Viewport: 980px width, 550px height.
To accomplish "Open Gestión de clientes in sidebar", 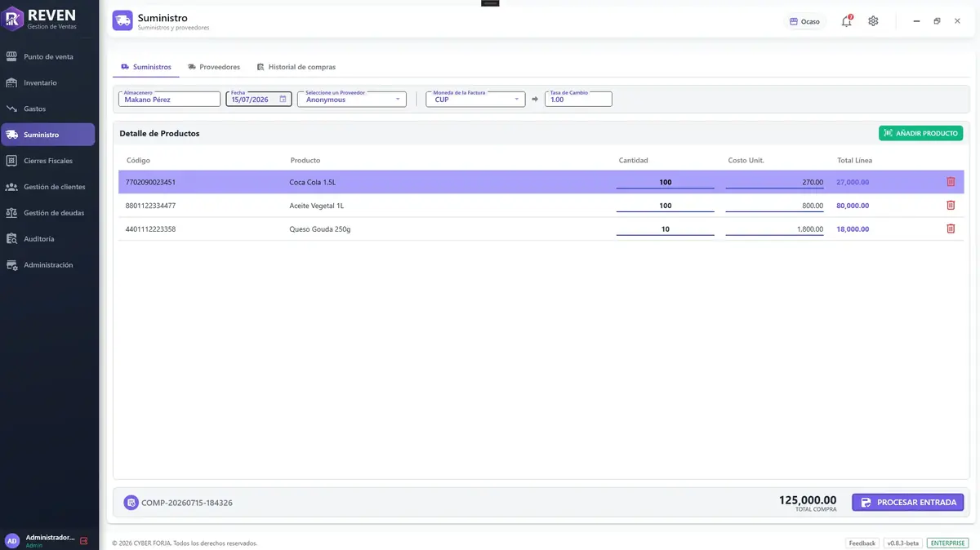I will (48, 187).
